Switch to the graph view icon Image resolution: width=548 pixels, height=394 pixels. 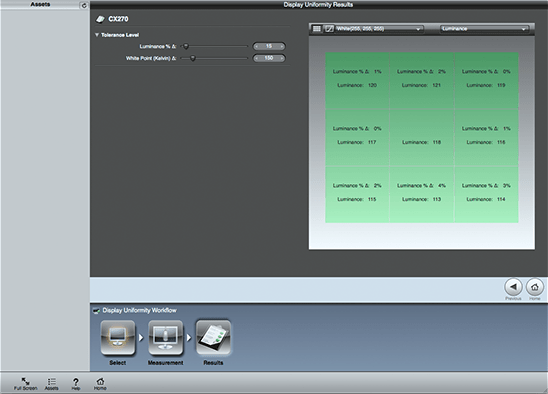[x=329, y=29]
